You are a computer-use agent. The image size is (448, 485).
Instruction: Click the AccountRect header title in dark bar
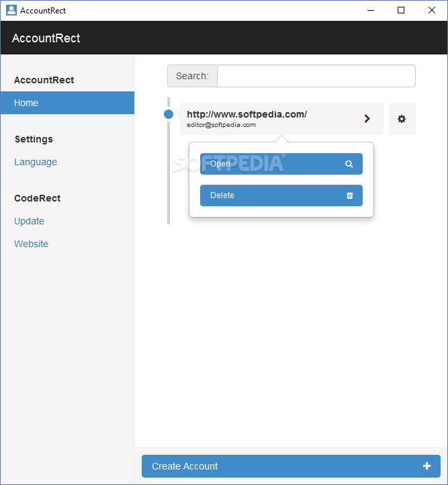[46, 38]
